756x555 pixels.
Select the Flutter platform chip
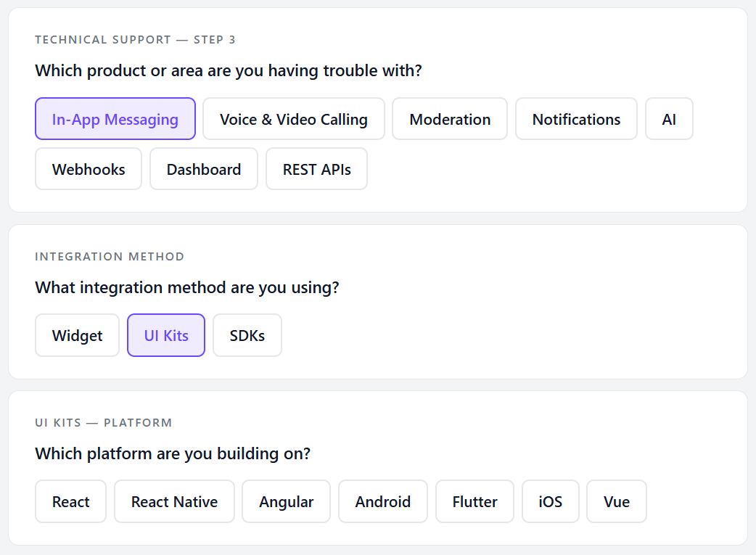point(475,501)
